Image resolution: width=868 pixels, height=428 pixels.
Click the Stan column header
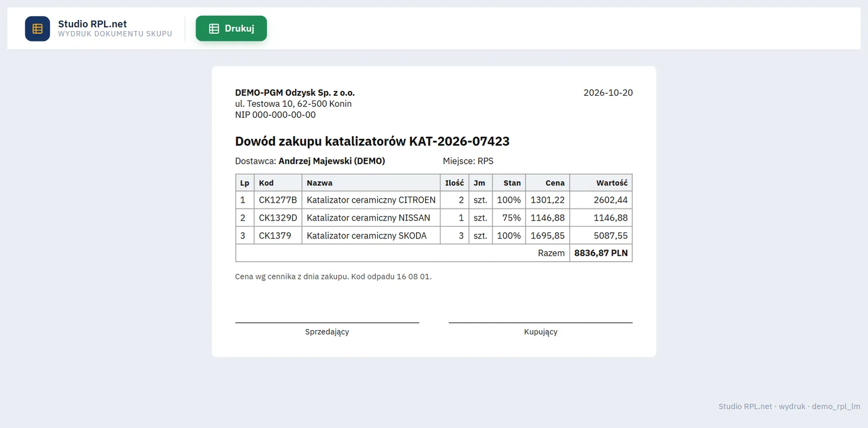(x=509, y=183)
